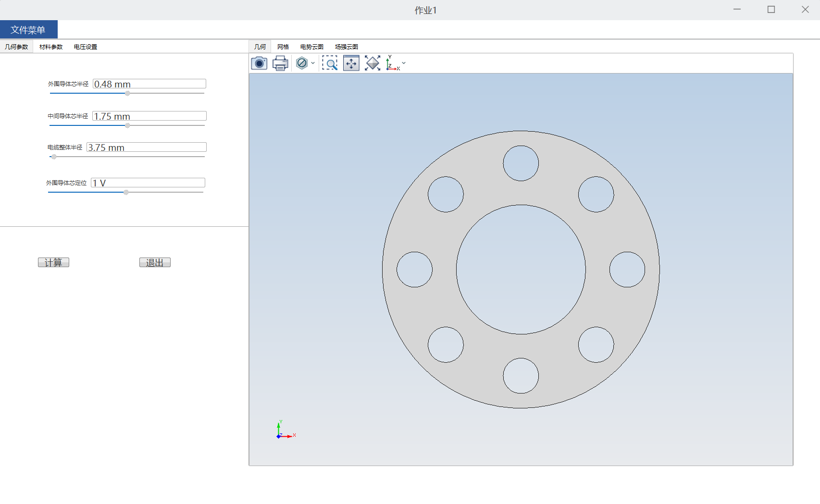820x504 pixels.
Task: Click the zoom extents diamond icon
Action: [x=373, y=63]
